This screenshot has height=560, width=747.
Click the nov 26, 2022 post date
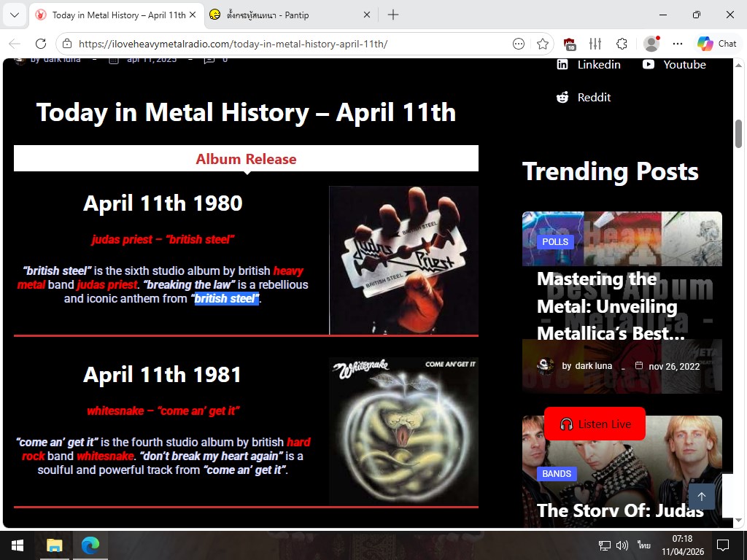[674, 366]
